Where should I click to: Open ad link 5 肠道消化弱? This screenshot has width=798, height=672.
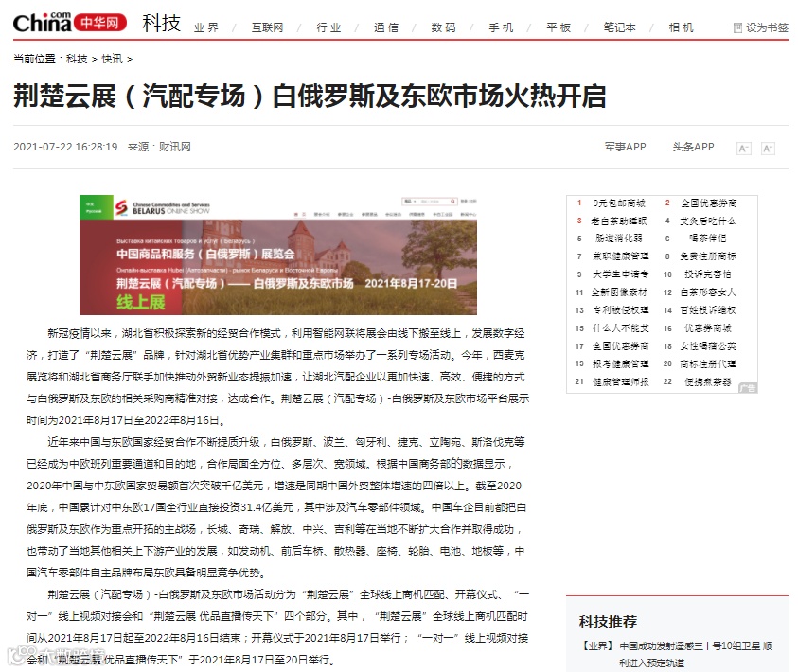618,239
